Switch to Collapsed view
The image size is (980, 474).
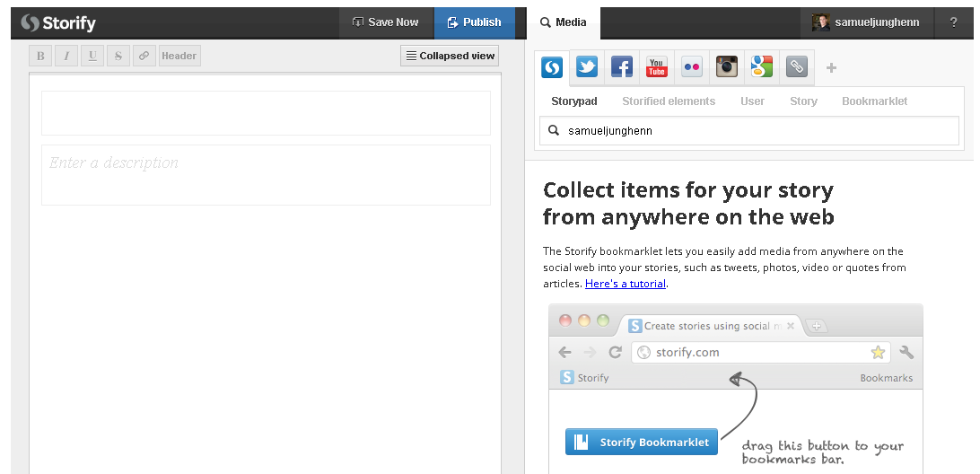(450, 56)
